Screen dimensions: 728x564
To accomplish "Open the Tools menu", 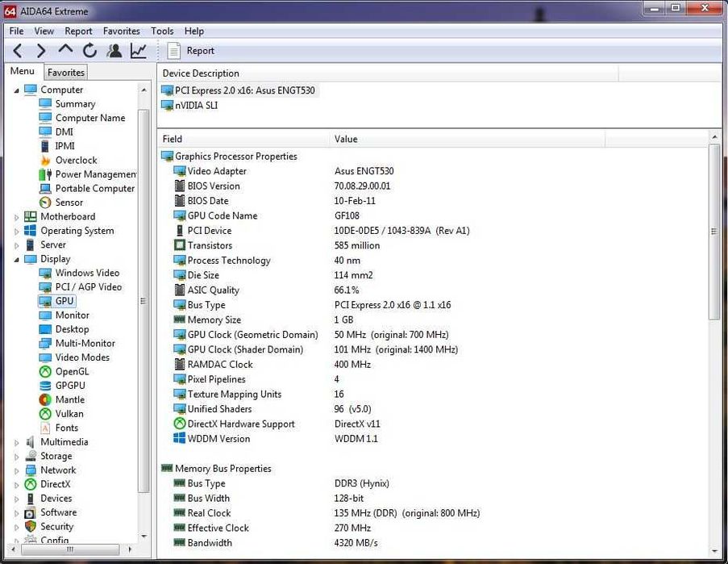I will [162, 31].
